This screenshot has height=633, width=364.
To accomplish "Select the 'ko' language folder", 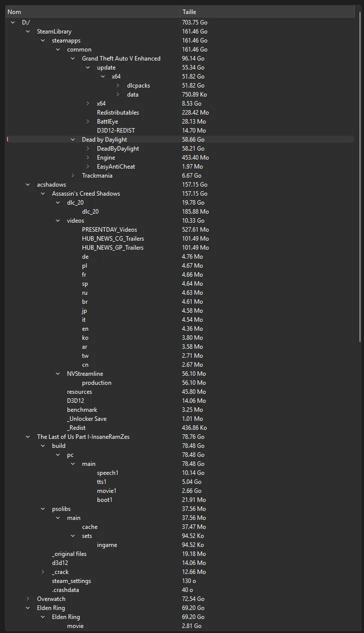I will tap(180, 338).
